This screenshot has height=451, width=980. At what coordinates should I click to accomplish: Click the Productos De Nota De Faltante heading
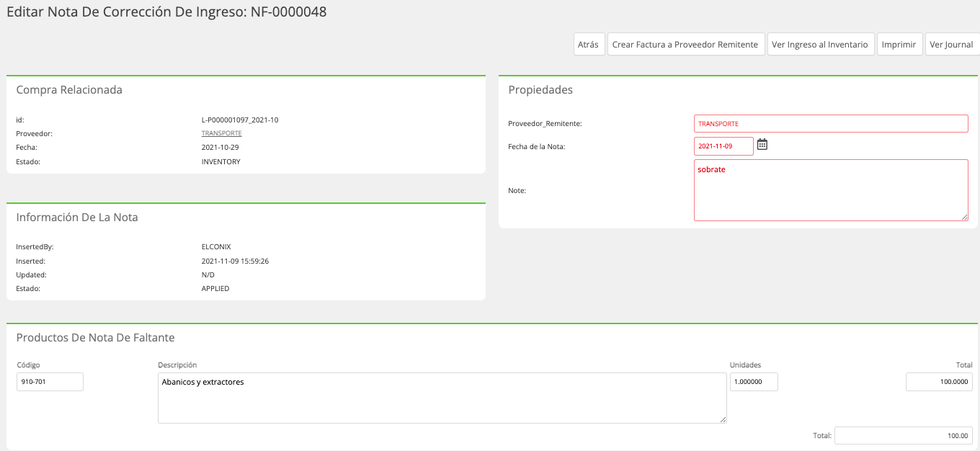95,338
